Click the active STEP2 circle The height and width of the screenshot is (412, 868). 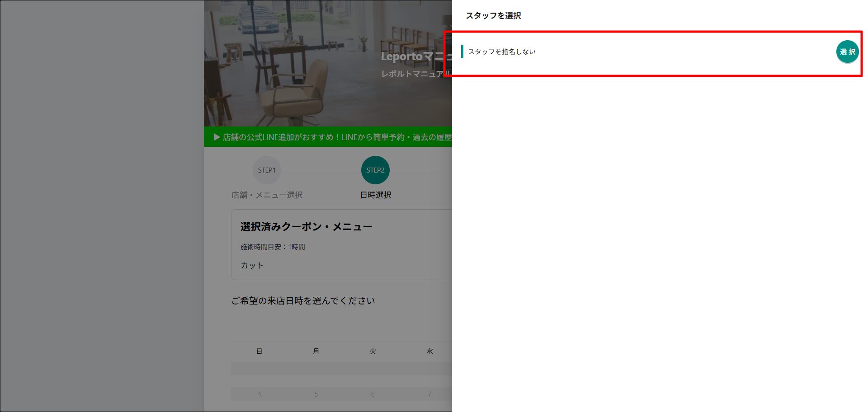click(x=375, y=170)
